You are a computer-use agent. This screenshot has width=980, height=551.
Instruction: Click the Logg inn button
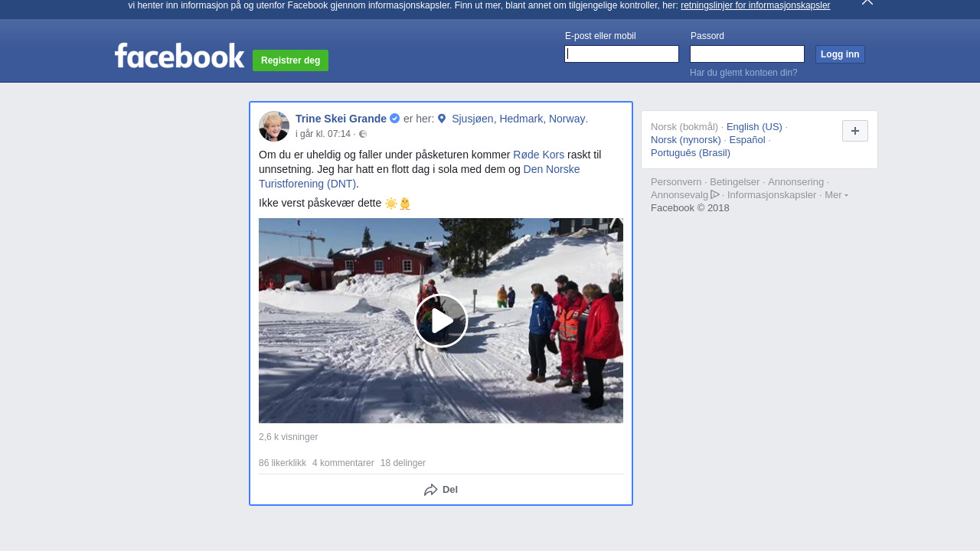[840, 54]
